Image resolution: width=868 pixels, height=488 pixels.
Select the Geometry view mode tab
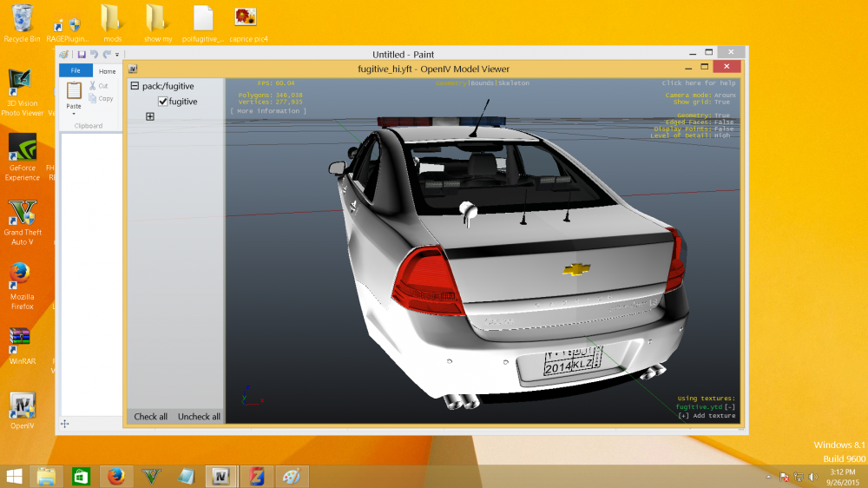451,83
